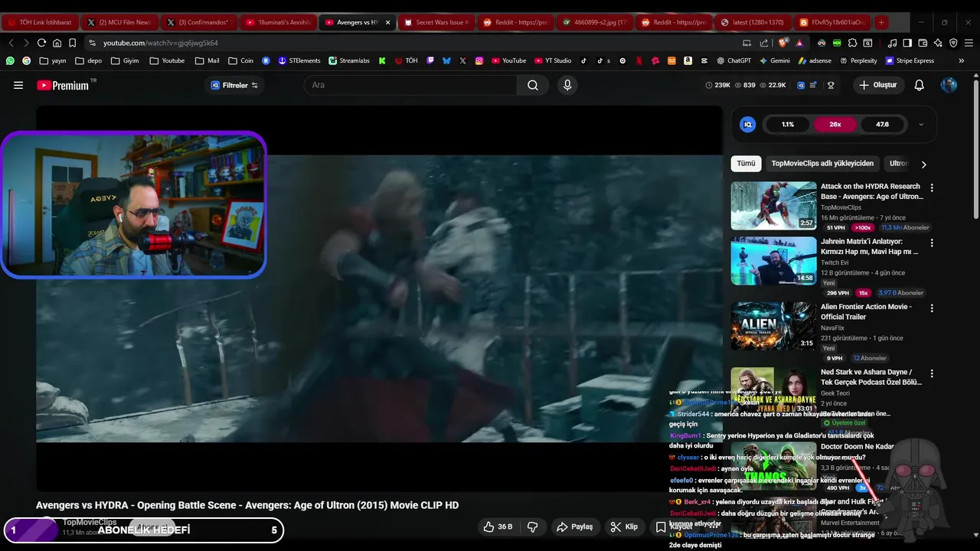Click the Oluştur create button
This screenshot has width=980, height=551.
point(877,85)
